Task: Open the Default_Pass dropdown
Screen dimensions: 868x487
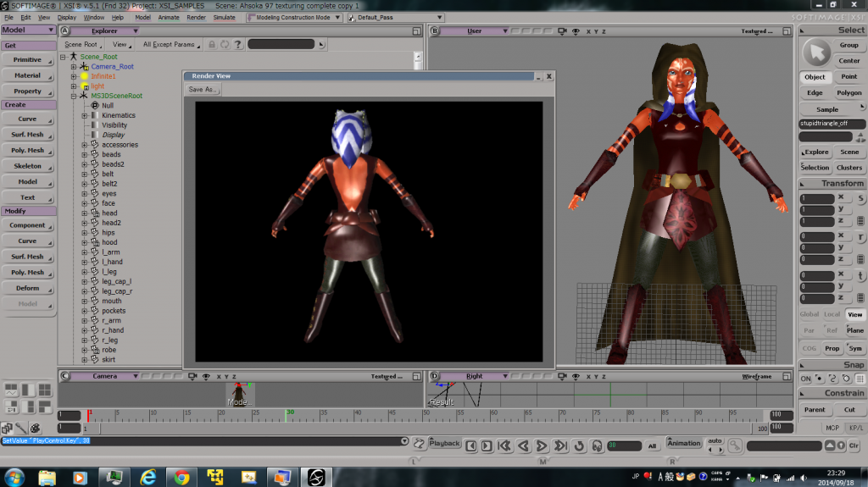Action: coord(395,18)
